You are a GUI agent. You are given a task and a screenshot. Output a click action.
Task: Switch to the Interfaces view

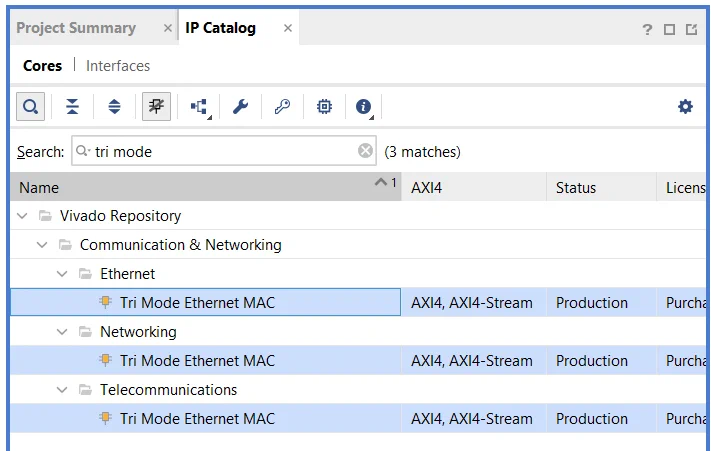(x=118, y=66)
